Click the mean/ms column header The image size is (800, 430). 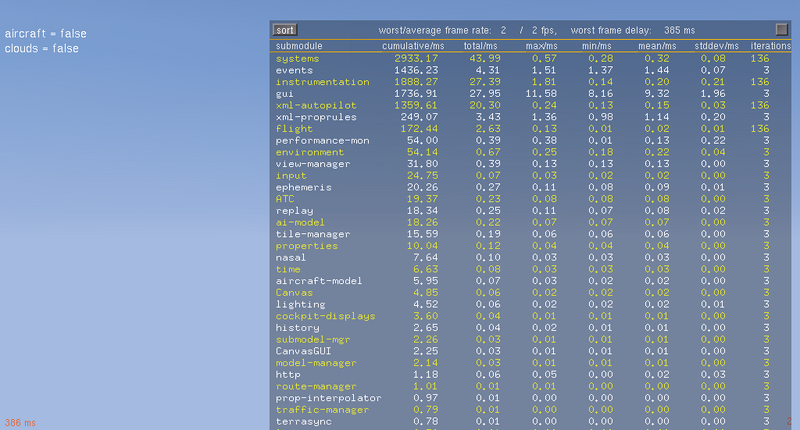[x=657, y=46]
